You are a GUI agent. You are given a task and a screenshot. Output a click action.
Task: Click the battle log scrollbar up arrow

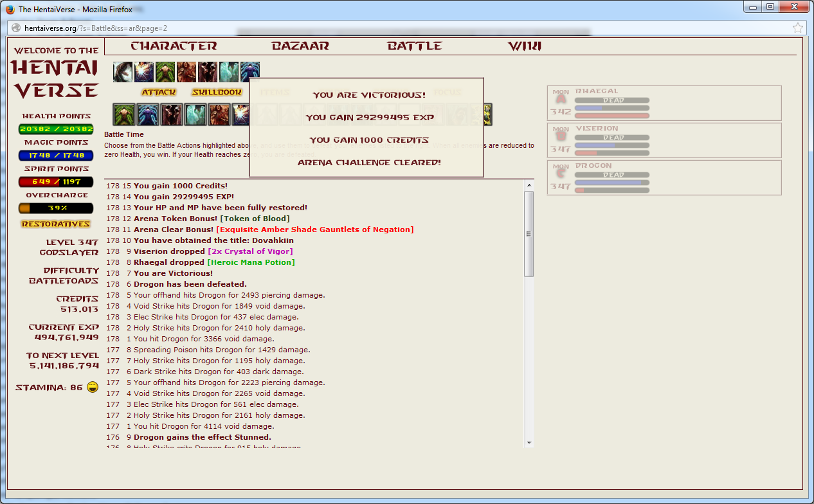529,185
